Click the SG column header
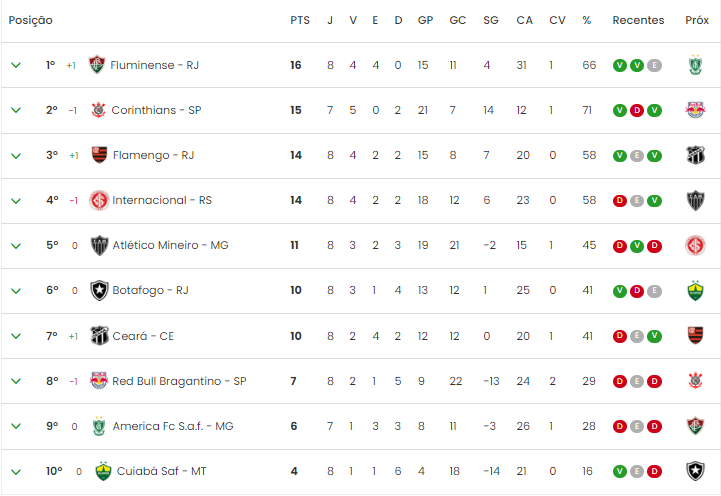Screen dimensions: 721x496 (x=491, y=20)
